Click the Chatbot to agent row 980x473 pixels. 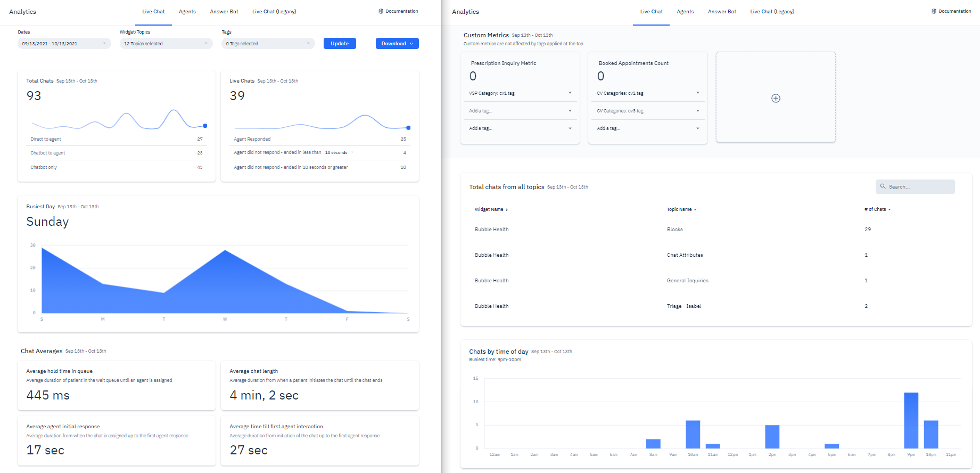(x=117, y=153)
